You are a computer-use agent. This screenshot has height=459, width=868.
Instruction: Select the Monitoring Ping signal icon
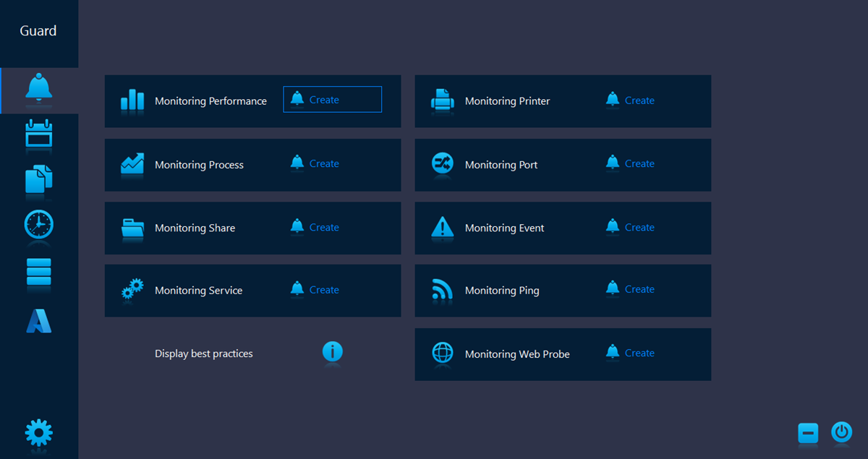pyautogui.click(x=442, y=290)
